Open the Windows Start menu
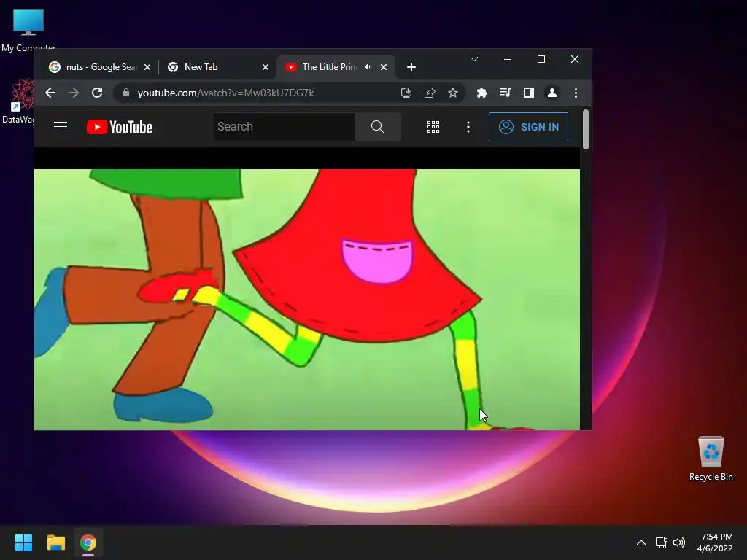This screenshot has height=560, width=747. tap(23, 542)
